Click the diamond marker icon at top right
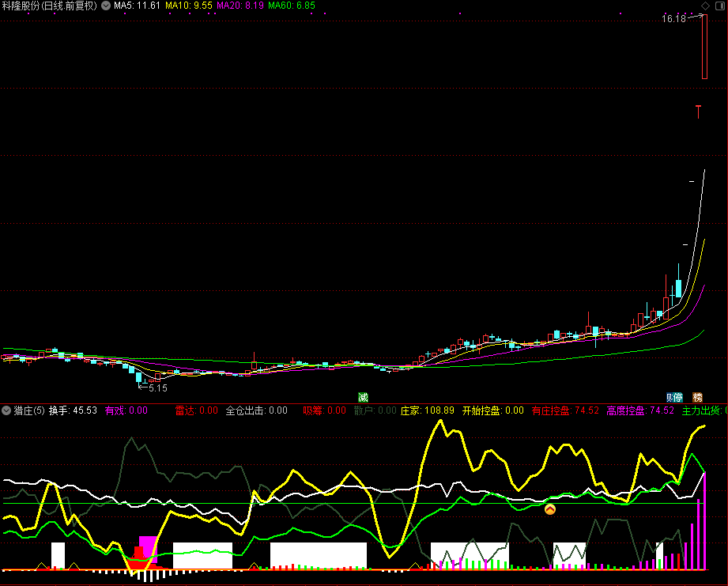This screenshot has height=586, width=728. click(705, 6)
